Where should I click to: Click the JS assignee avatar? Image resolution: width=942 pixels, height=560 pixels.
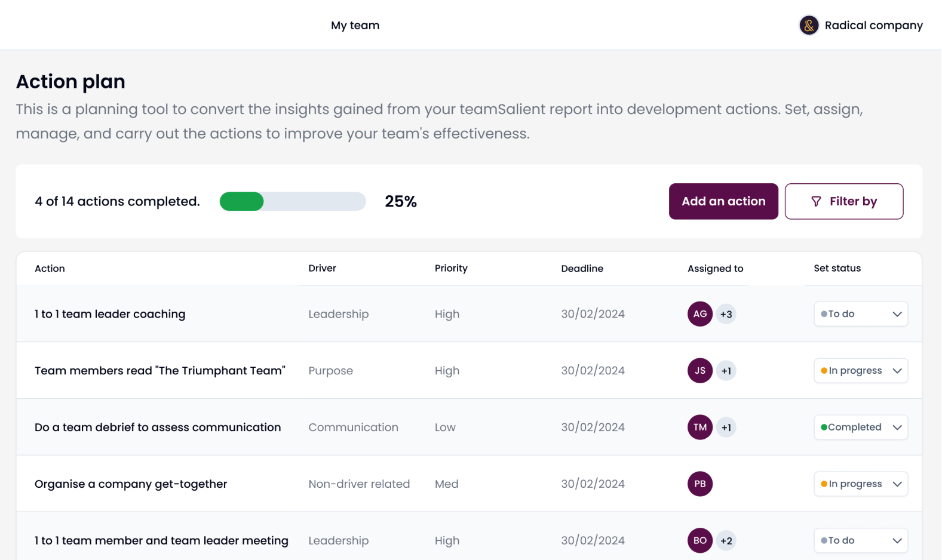tap(699, 371)
